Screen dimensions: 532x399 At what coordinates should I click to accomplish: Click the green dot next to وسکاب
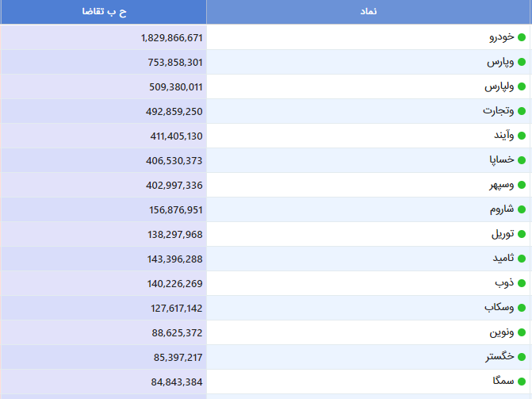tap(521, 308)
